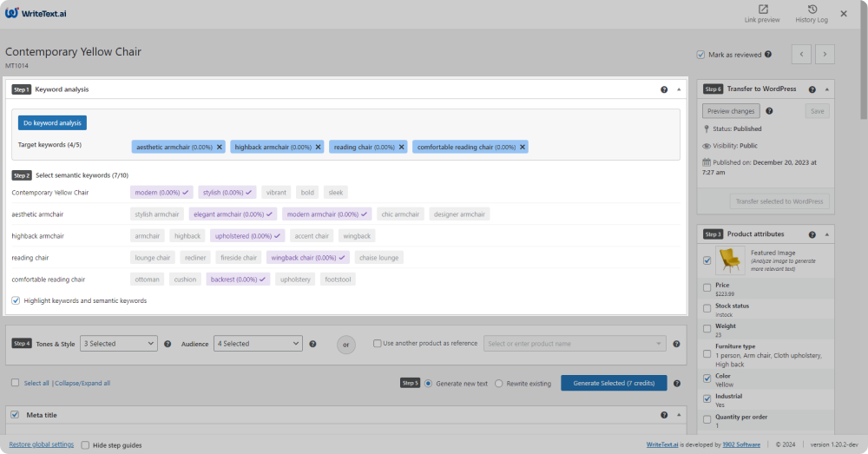The width and height of the screenshot is (868, 454).
Task: Open help icon for Product attributes
Action: point(812,234)
